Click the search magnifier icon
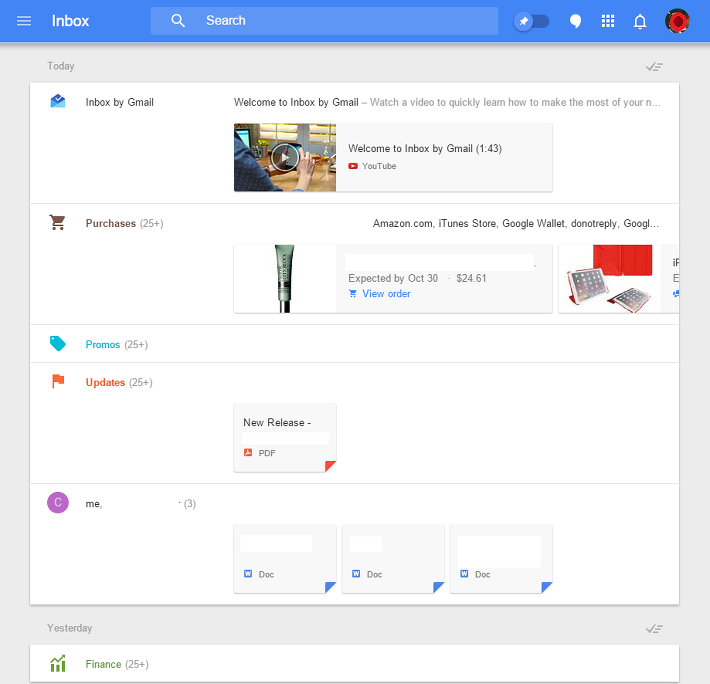This screenshot has height=684, width=710. click(178, 20)
